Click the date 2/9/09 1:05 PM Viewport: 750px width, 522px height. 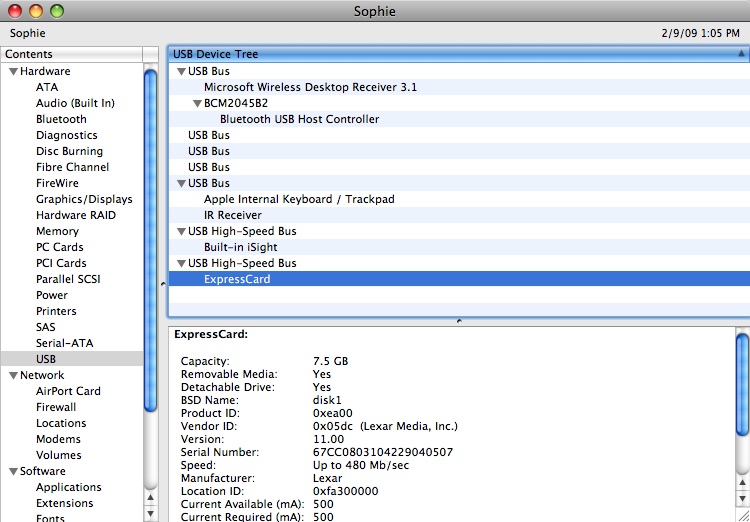[x=701, y=33]
